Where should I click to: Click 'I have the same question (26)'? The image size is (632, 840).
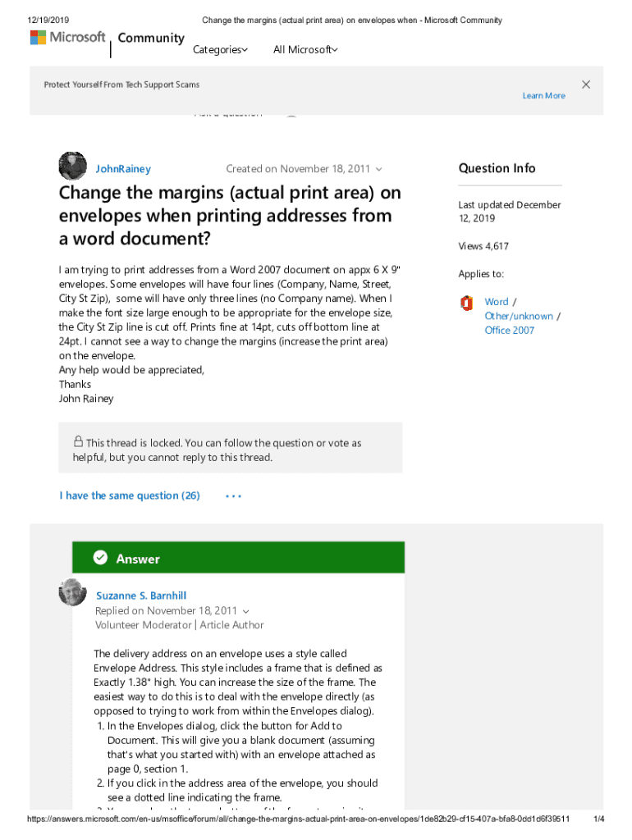(x=130, y=495)
